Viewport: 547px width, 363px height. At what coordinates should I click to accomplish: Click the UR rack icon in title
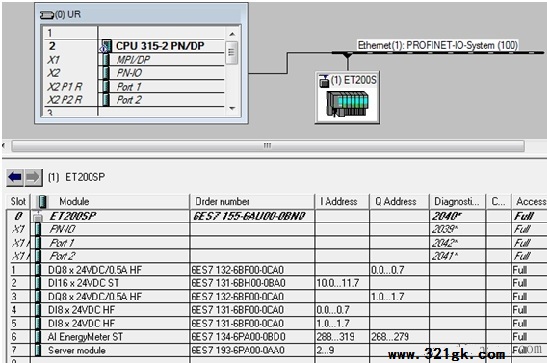47,15
